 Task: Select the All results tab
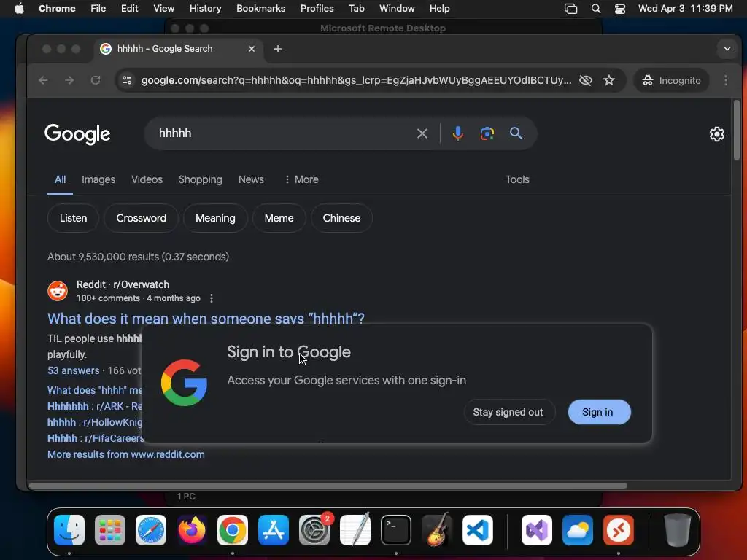click(x=60, y=179)
